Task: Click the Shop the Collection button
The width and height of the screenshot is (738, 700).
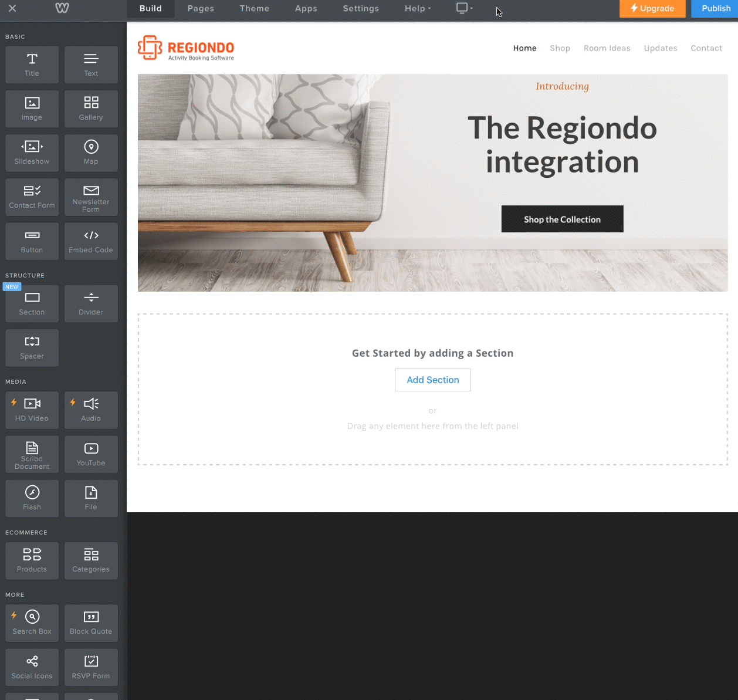Action: point(563,219)
